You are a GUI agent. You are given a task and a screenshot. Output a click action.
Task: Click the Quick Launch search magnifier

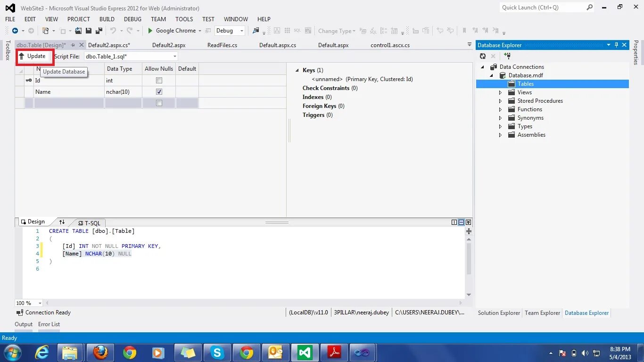(x=589, y=8)
